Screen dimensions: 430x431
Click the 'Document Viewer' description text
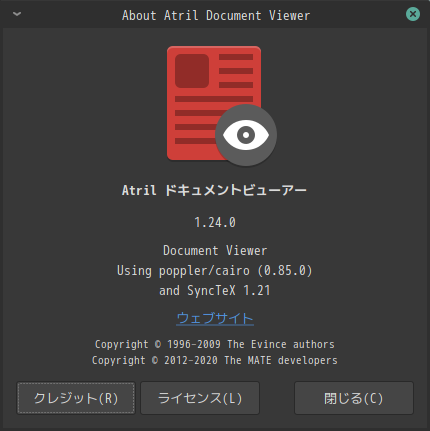pos(215,251)
